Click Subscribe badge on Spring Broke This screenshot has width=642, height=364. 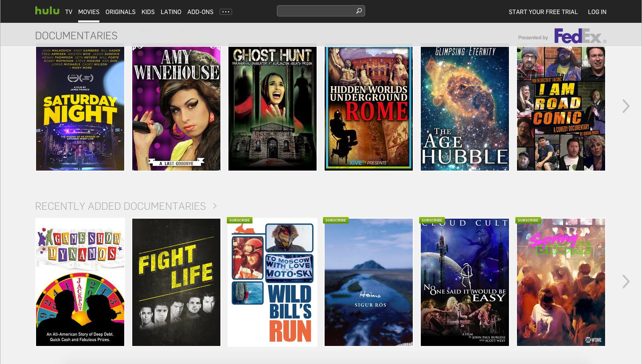click(528, 220)
